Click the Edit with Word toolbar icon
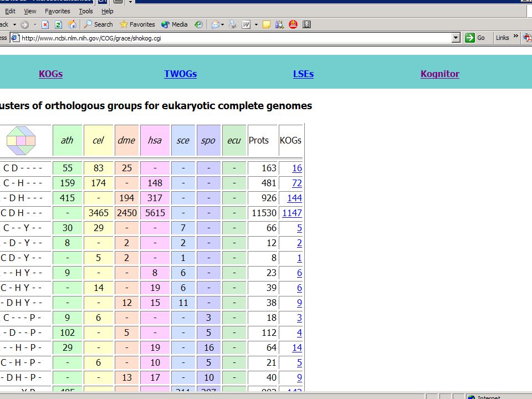The height and width of the screenshot is (399, 532). pos(246,24)
